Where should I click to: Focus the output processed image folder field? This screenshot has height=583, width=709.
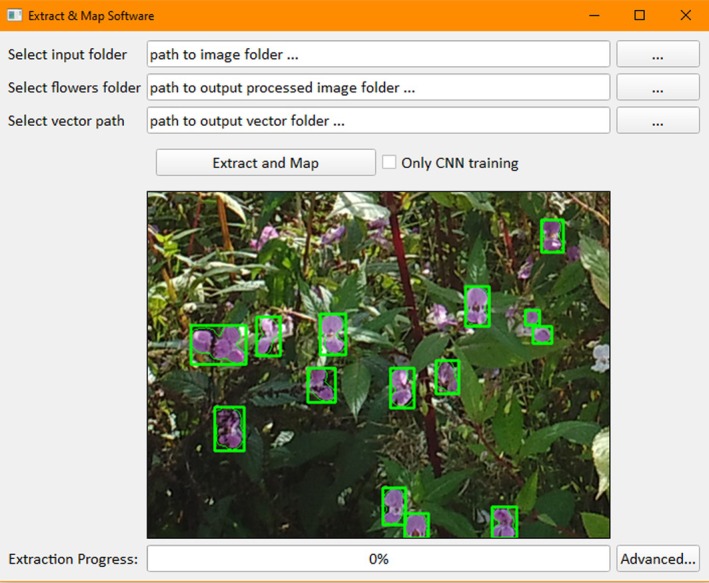tap(378, 87)
